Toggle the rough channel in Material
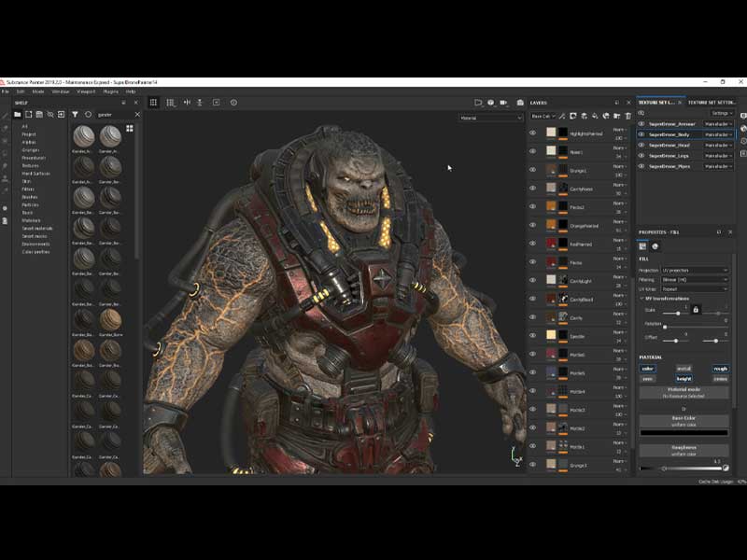The height and width of the screenshot is (560, 747). point(720,369)
